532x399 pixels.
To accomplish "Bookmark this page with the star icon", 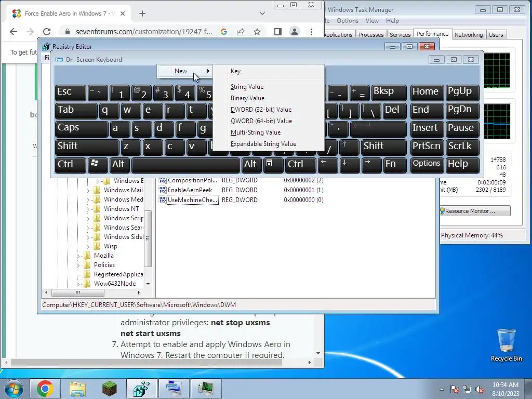I will tap(257, 32).
